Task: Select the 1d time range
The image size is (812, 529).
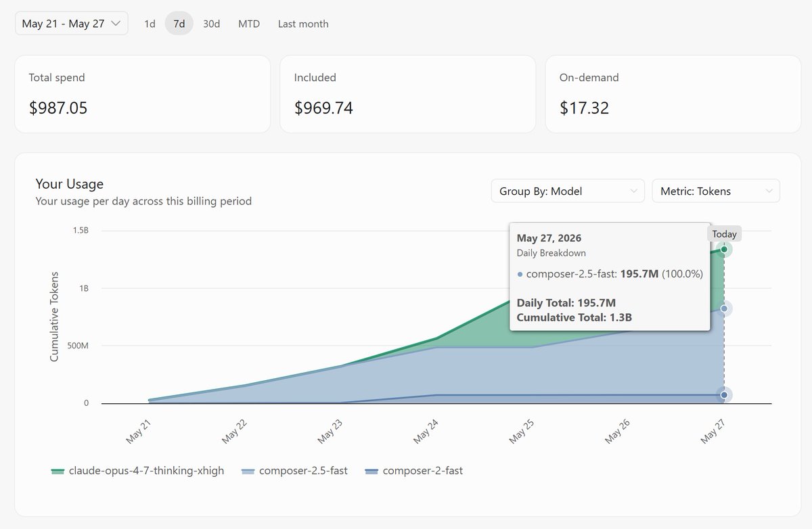Action: pos(150,24)
